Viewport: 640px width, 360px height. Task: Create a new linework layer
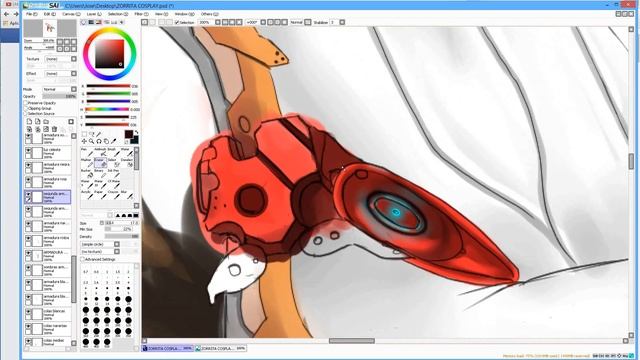pyautogui.click(x=38, y=122)
